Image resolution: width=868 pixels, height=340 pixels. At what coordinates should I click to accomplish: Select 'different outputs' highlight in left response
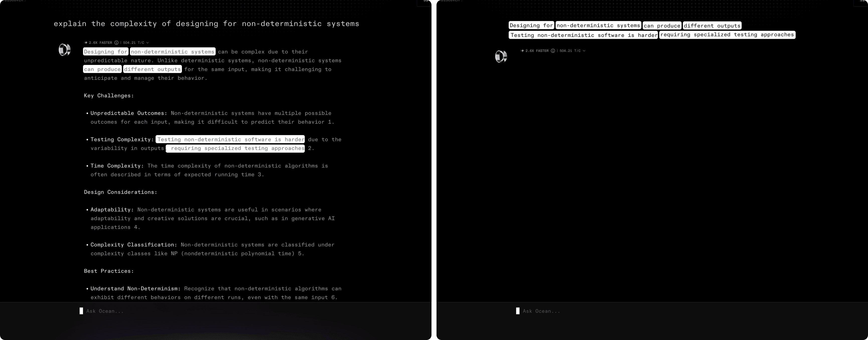pos(152,69)
